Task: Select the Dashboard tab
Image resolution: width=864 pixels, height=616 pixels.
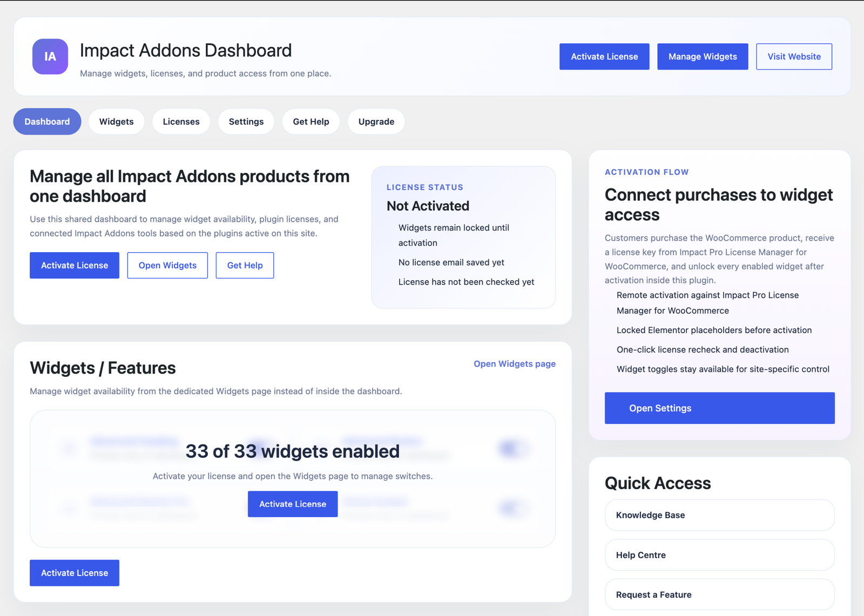Action: (x=47, y=121)
